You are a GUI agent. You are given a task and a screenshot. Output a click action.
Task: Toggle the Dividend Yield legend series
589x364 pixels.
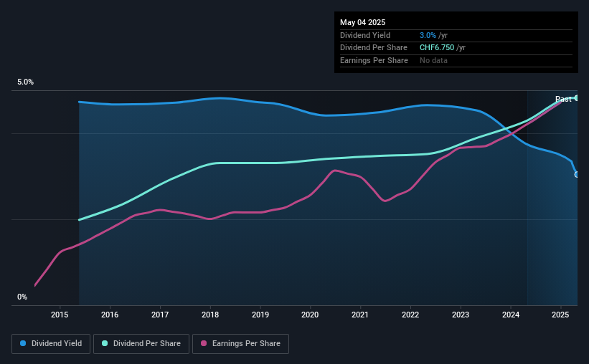click(51, 344)
